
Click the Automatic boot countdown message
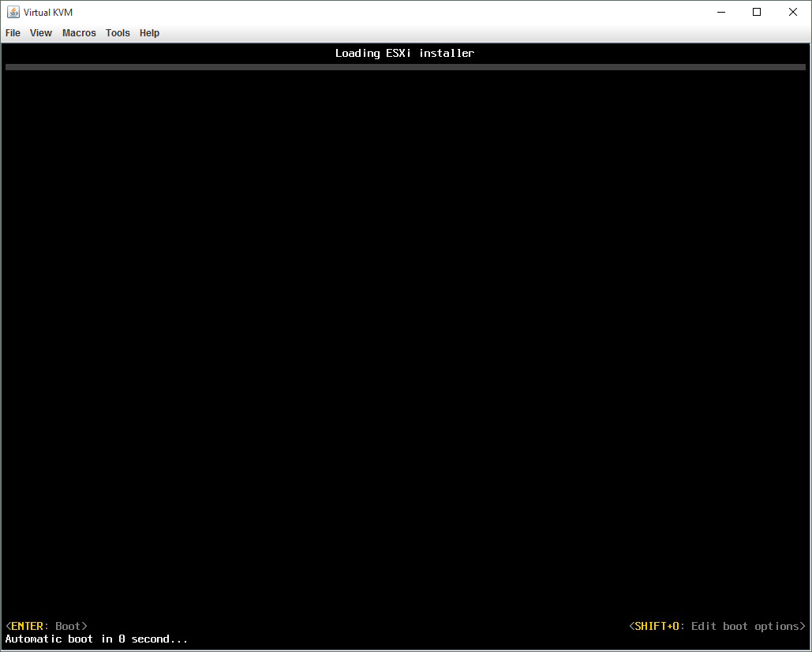coord(96,639)
